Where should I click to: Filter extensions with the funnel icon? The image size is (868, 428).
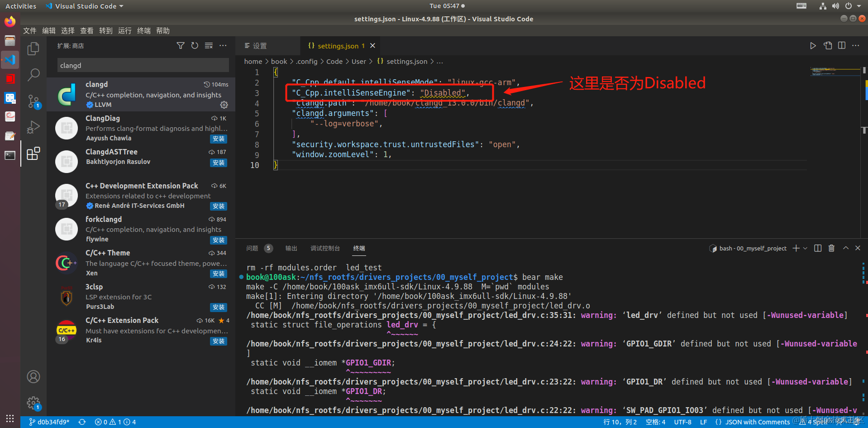(181, 46)
